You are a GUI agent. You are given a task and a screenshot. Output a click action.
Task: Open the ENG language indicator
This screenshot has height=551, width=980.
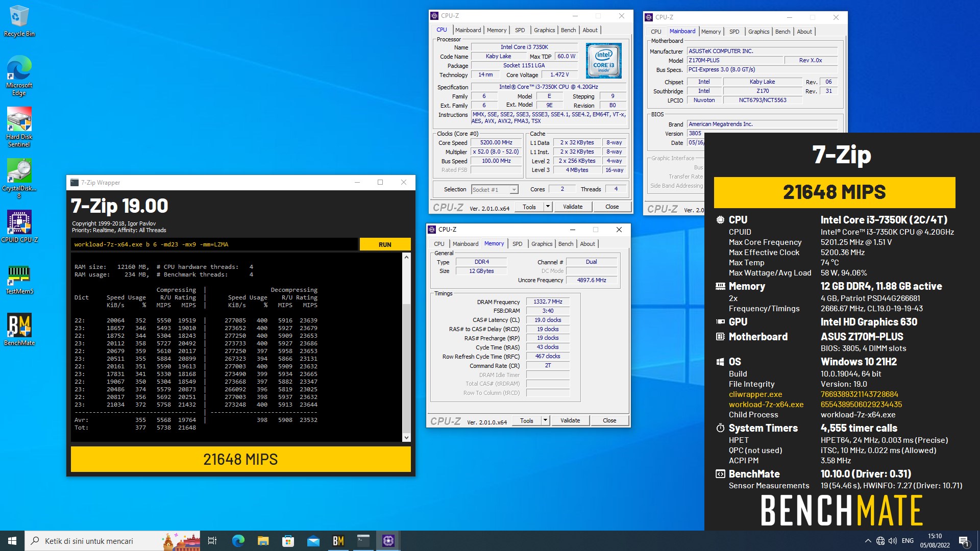[x=908, y=541]
